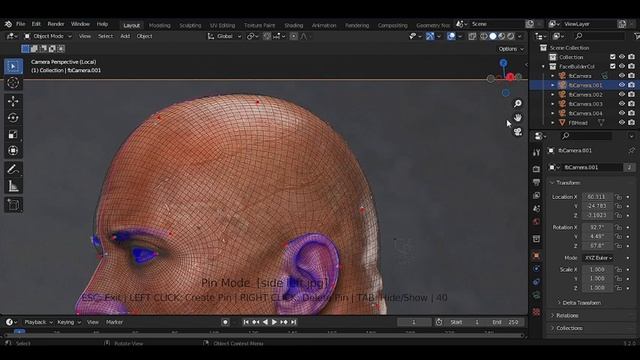640x360 pixels.
Task: Hide FBHead with its eye icon
Action: pos(622,122)
